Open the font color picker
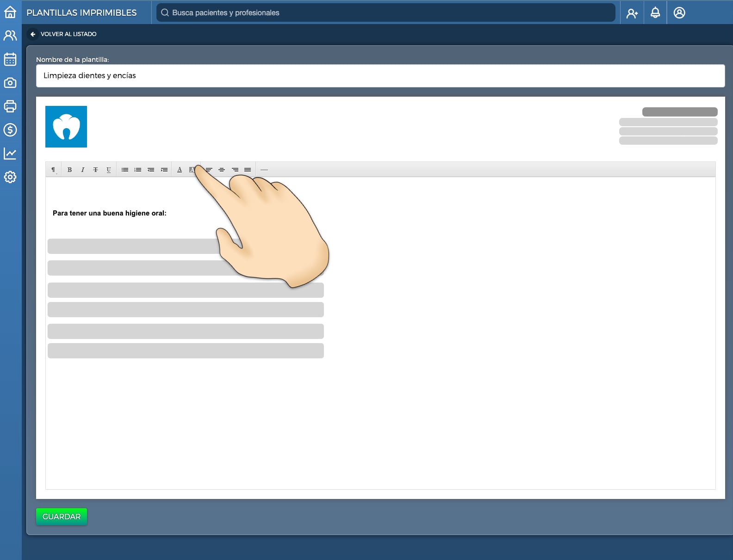The height and width of the screenshot is (560, 733). click(180, 170)
